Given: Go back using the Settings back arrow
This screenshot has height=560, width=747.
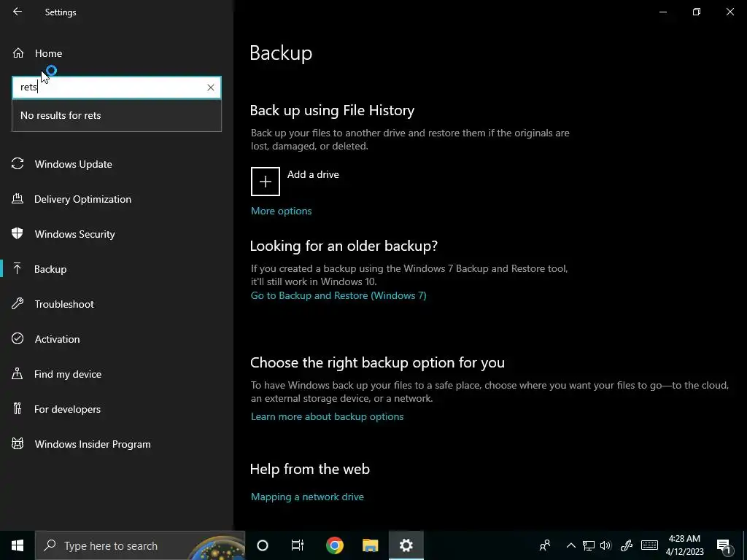Looking at the screenshot, I should pyautogui.click(x=18, y=12).
